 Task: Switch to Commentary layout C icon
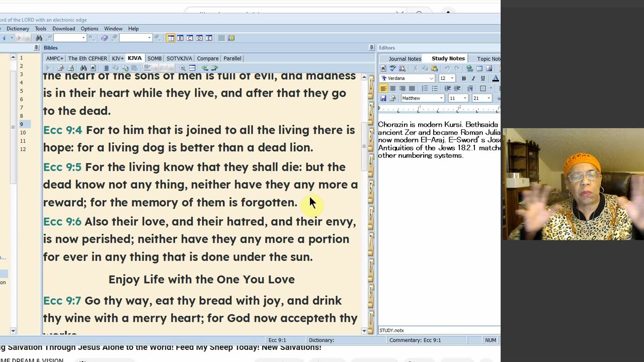[190, 38]
